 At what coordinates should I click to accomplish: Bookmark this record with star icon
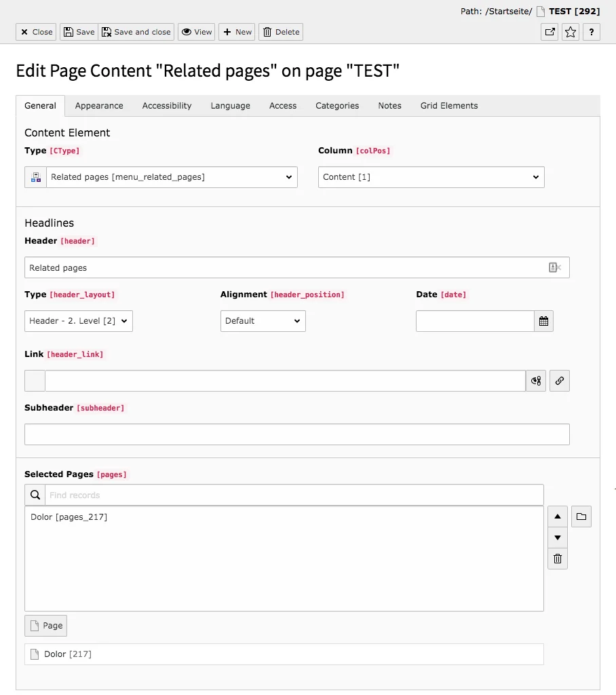(x=570, y=31)
